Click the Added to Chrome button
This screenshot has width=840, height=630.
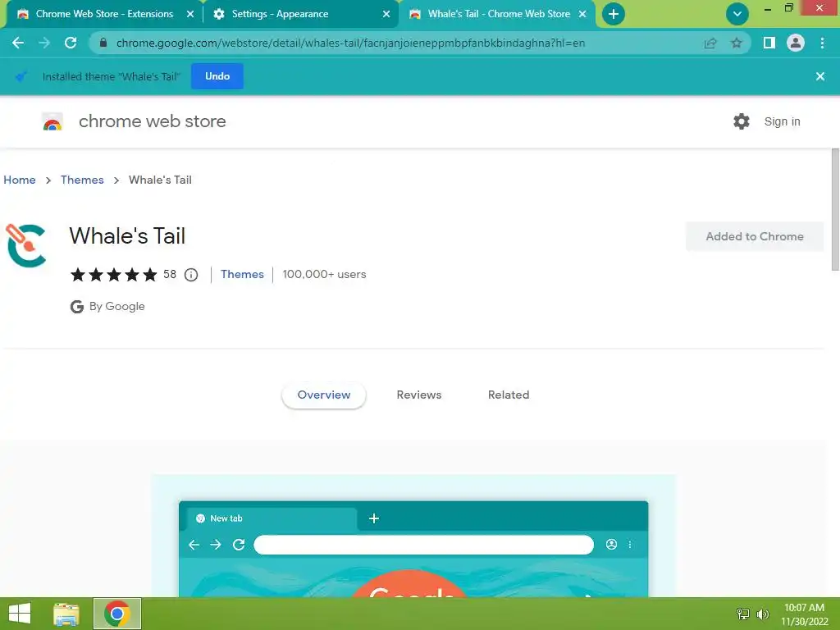pos(755,236)
